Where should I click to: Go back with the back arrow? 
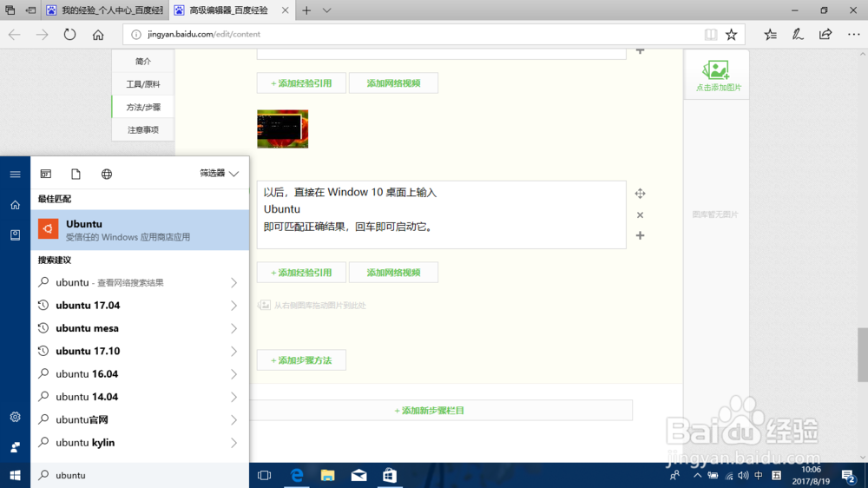[15, 35]
